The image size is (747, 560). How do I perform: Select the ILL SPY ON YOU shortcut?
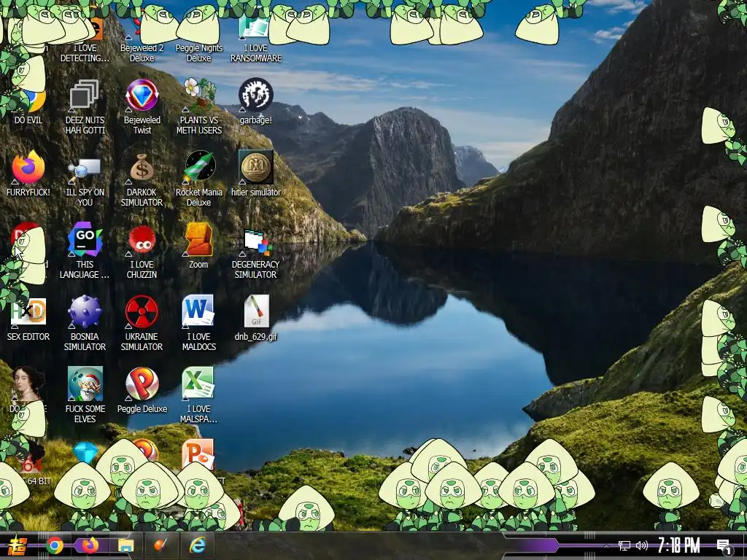coord(85,168)
